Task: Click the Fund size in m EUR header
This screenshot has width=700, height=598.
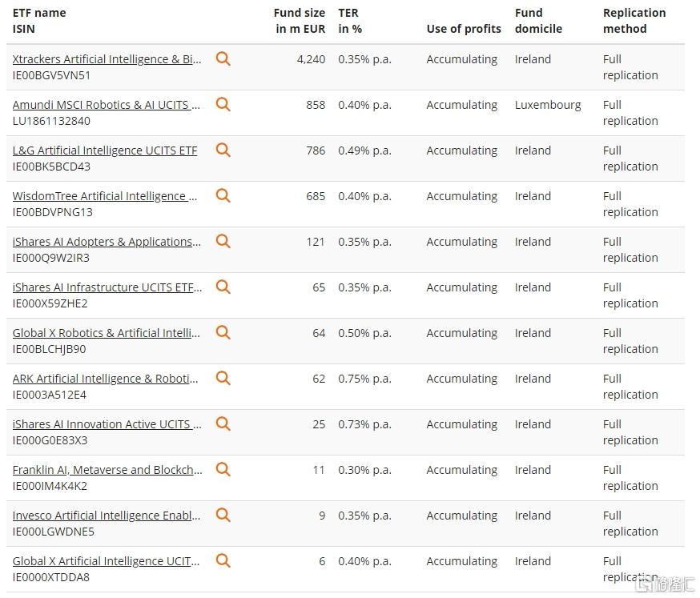Action: tap(300, 21)
